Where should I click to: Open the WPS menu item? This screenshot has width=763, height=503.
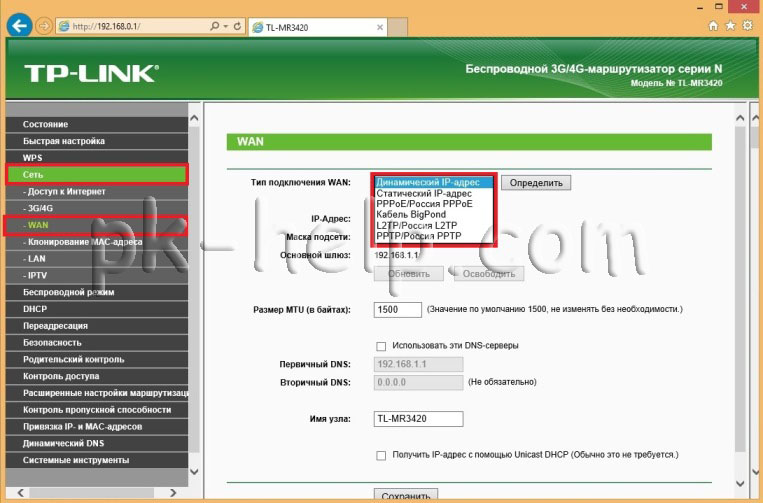[x=97, y=158]
